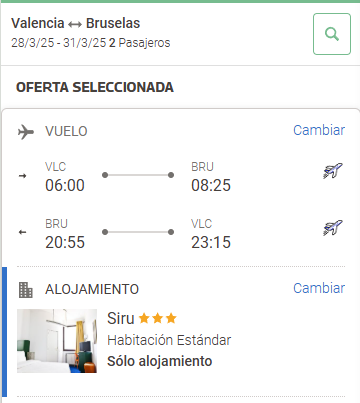Click the three-star rating for Siru
Viewport: 360px width, 403px height.
[x=157, y=318]
